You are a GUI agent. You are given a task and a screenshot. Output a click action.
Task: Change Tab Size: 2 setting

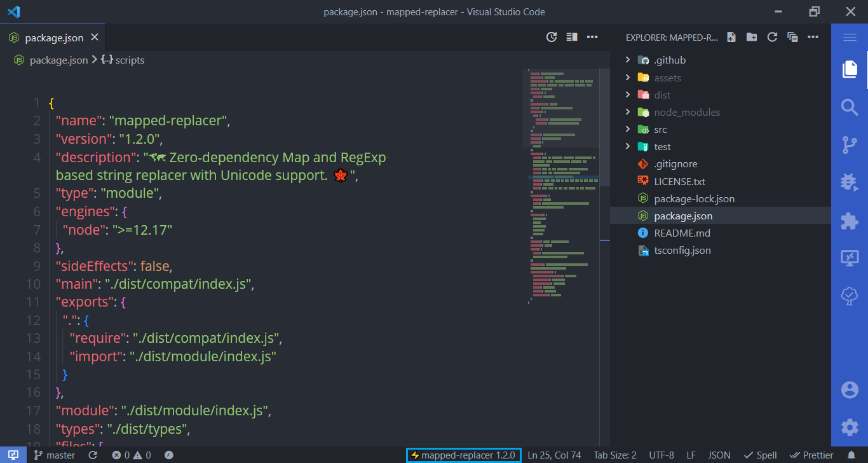click(615, 455)
